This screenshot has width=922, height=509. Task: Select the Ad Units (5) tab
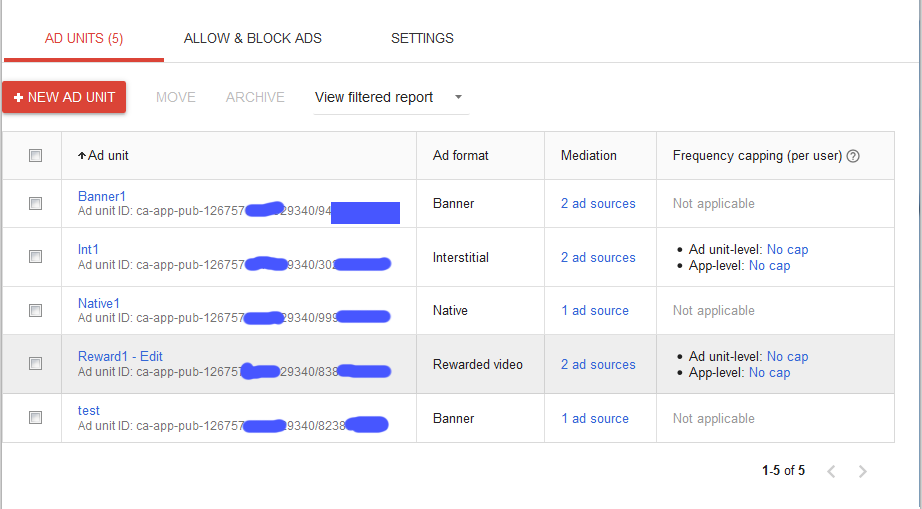84,38
